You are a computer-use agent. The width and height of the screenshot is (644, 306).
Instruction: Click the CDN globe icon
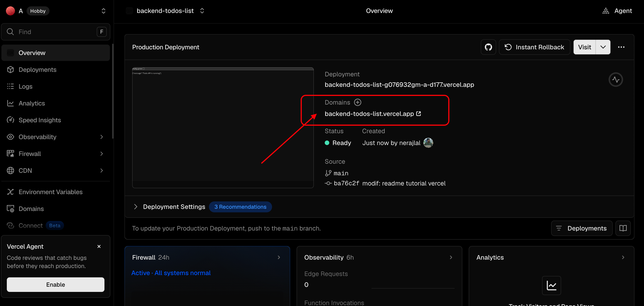coord(10,170)
